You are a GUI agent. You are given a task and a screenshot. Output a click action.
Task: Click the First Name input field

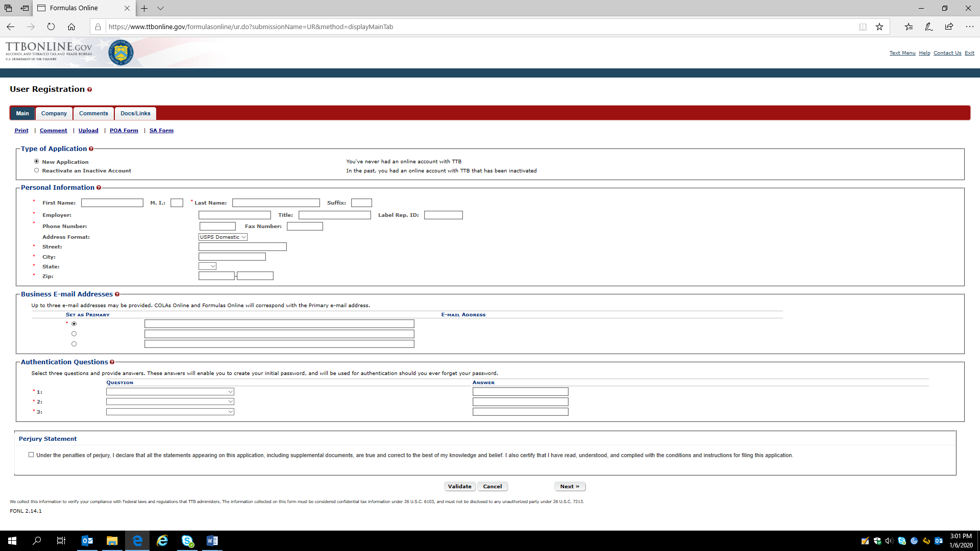(x=112, y=203)
